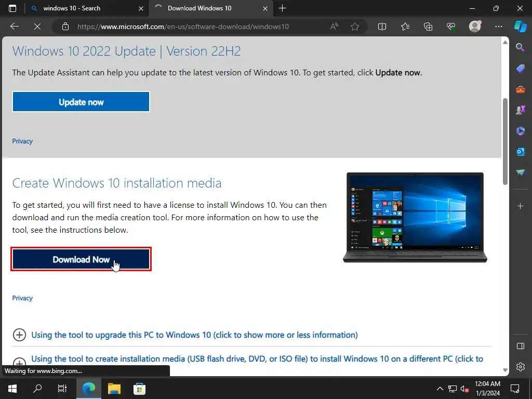The height and width of the screenshot is (399, 532).
Task: Open the network status tray icon
Action: coord(453,389)
